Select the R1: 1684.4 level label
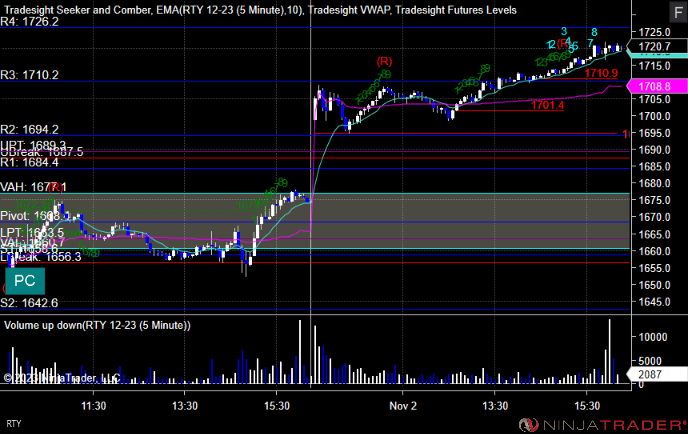This screenshot has height=434, width=688. 29,162
